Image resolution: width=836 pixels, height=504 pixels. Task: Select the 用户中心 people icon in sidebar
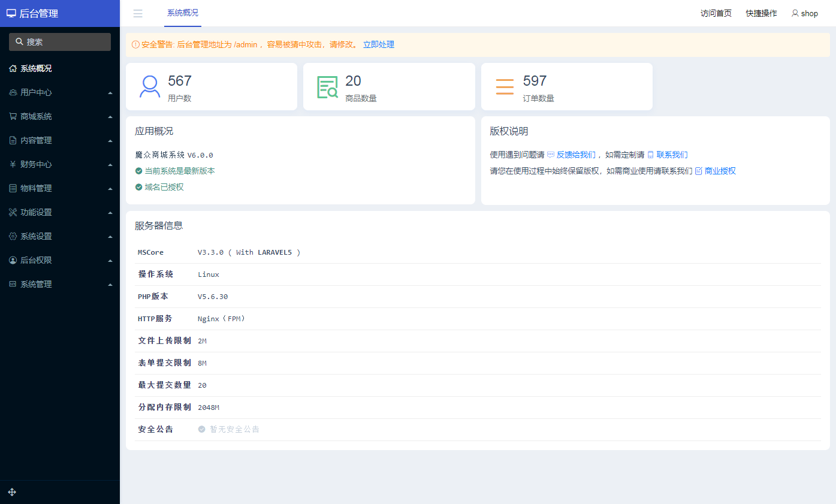[x=13, y=92]
